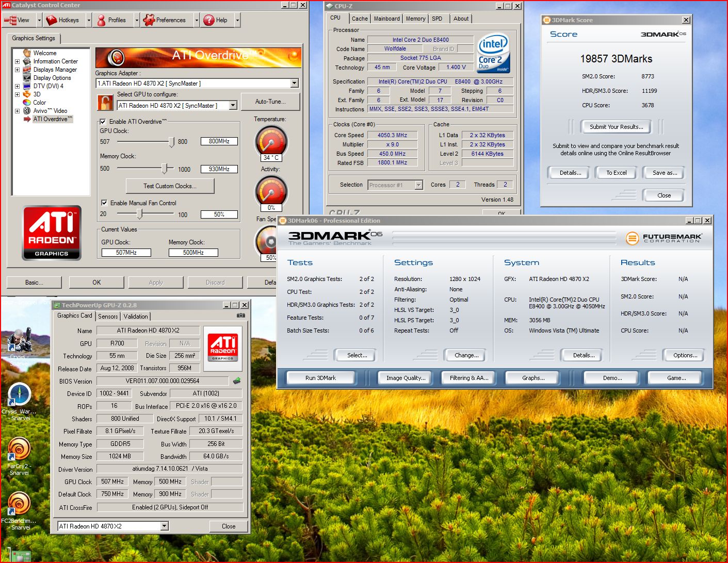Click the Auto-Tune button
Image resolution: width=728 pixels, height=563 pixels.
(270, 102)
